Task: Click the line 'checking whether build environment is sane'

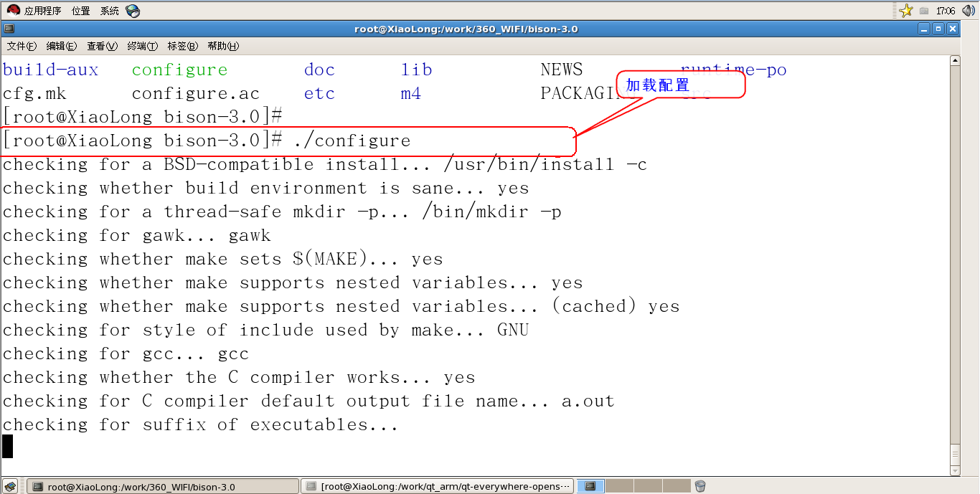Action: [x=266, y=188]
